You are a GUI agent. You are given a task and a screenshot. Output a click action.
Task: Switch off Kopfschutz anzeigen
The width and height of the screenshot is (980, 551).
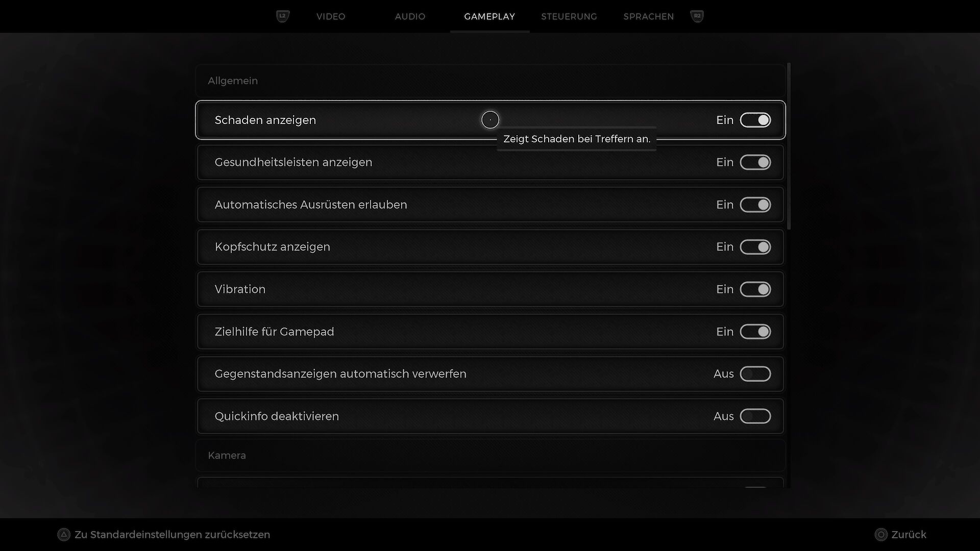(755, 247)
